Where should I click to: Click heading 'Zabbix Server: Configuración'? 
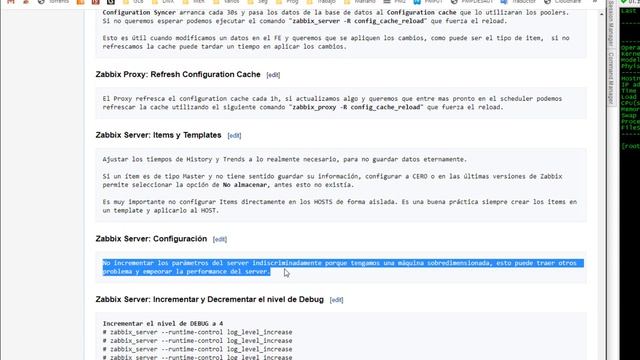coord(151,239)
